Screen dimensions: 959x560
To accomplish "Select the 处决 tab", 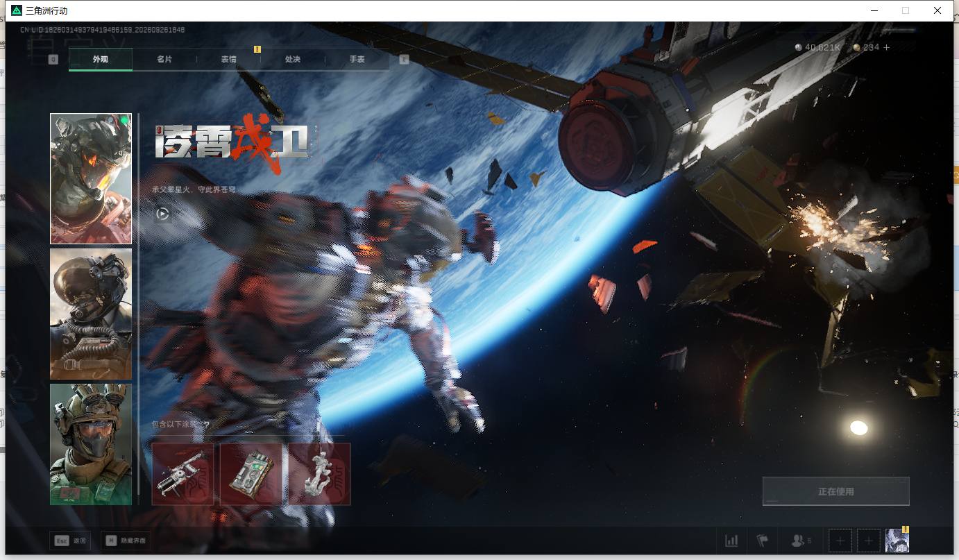I will coord(293,60).
